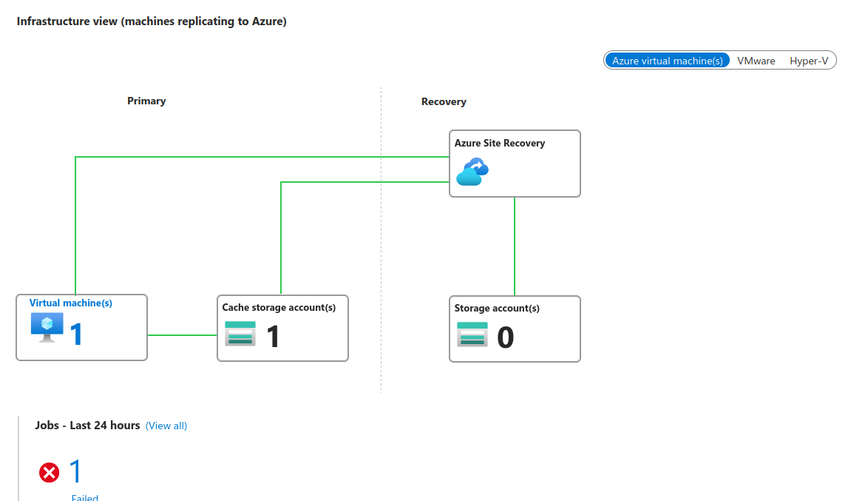
Task: Open the View all jobs link
Action: (x=166, y=426)
